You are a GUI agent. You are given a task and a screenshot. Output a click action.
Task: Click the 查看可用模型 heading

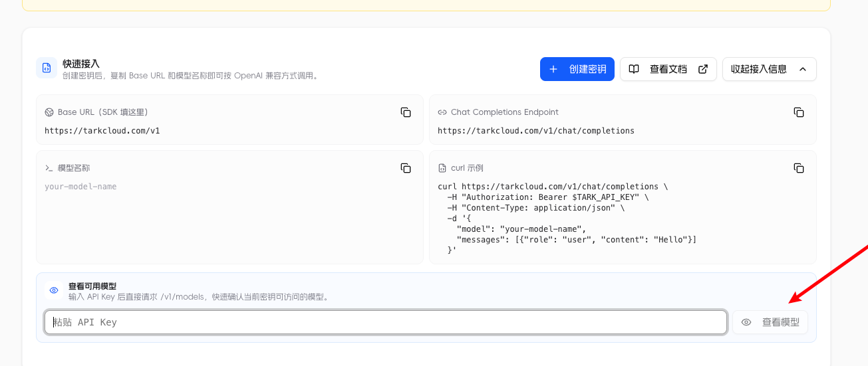(92, 286)
